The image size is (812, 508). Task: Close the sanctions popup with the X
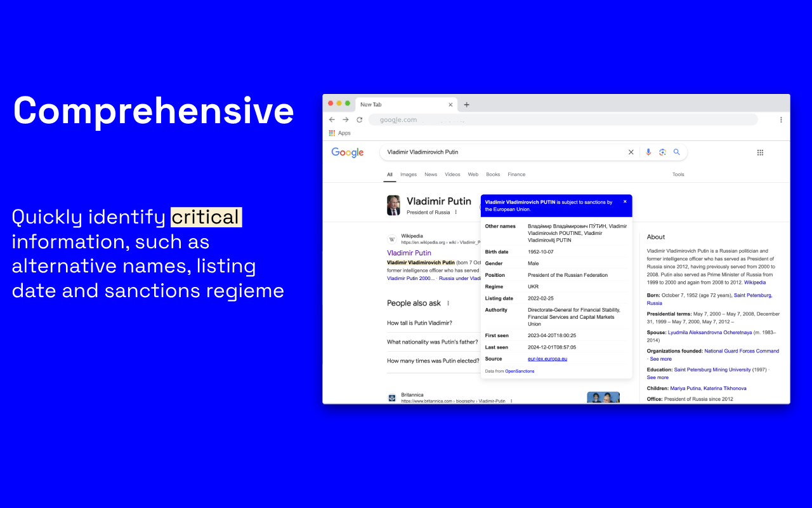[x=625, y=201]
